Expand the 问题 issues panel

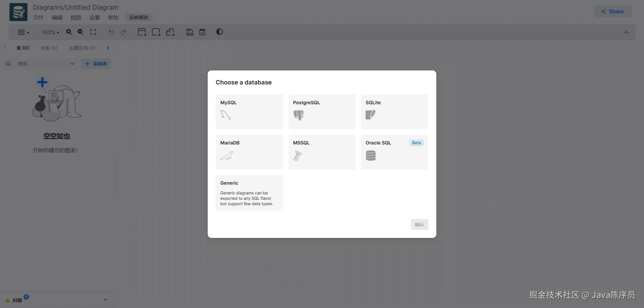pyautogui.click(x=105, y=300)
